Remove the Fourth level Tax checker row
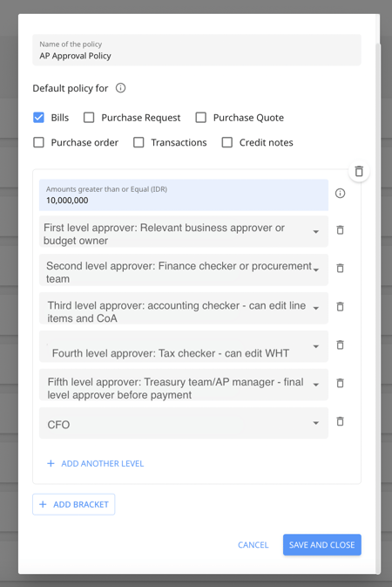The width and height of the screenshot is (392, 587). tap(340, 345)
